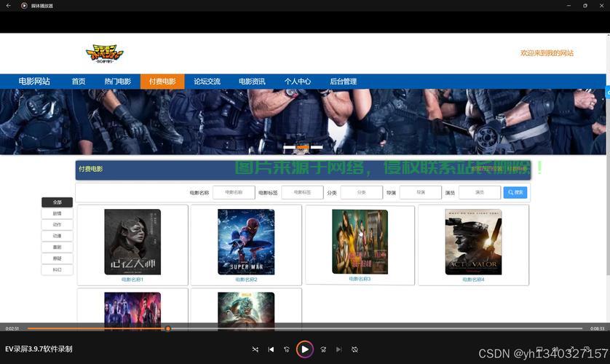Click the 欢迎来到我的网站 welcome text
The width and height of the screenshot is (610, 364).
547,53
